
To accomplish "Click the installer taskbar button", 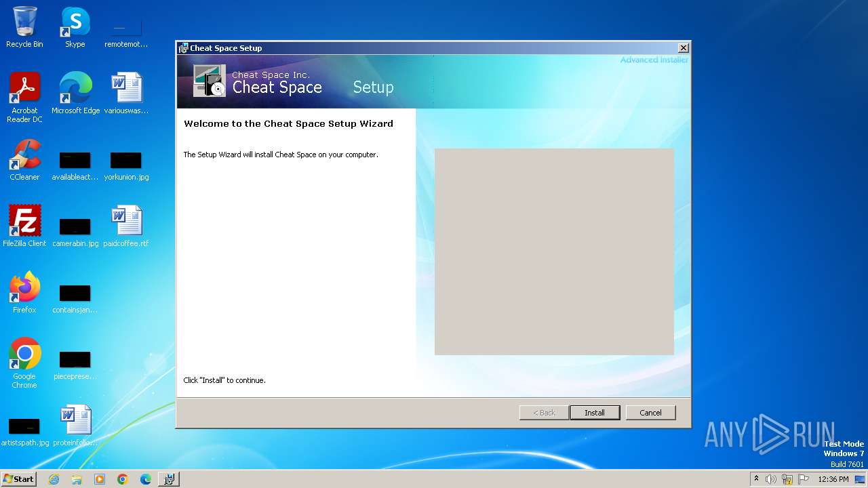I will click(x=169, y=479).
